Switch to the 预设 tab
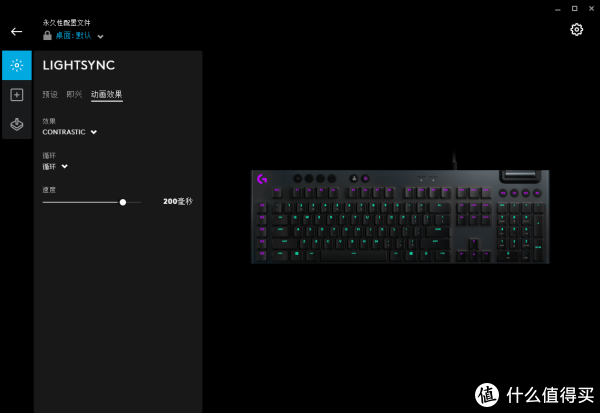This screenshot has width=600, height=413. click(50, 94)
